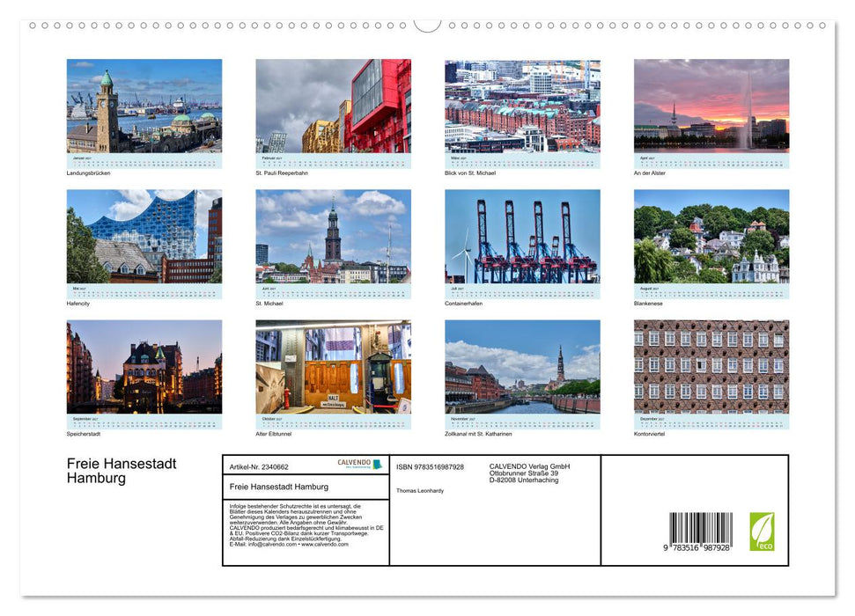Screen dimensions: 855x616
Task: Click 'CALVENDO Verlag GmbH' publisher name
Action: [529, 466]
